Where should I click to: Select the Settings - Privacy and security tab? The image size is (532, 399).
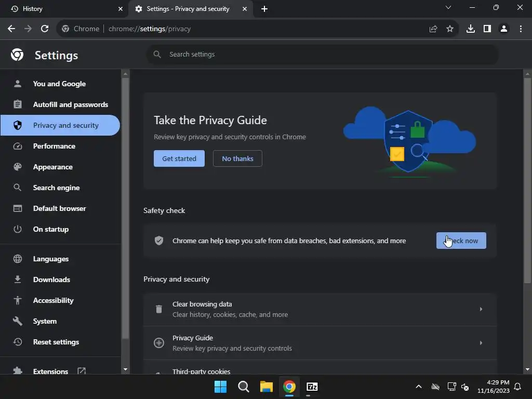(x=190, y=9)
